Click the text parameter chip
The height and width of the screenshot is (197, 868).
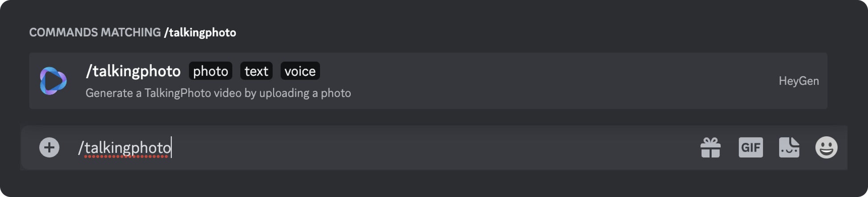(256, 71)
